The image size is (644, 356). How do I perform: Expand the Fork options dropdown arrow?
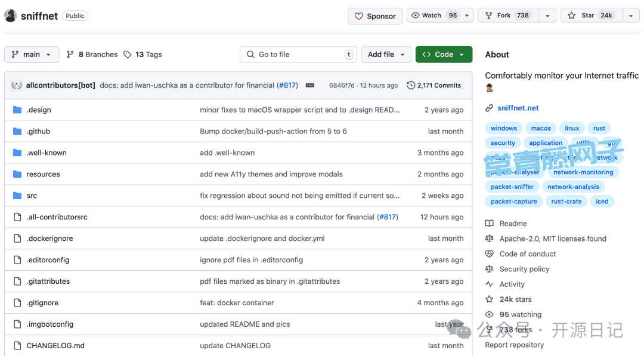[x=547, y=16]
